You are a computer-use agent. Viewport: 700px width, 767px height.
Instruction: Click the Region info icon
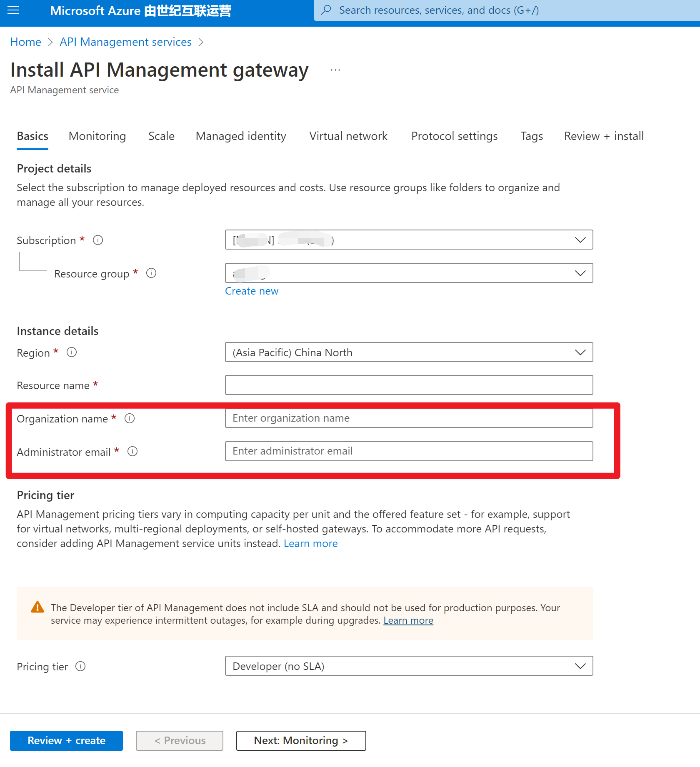(72, 352)
